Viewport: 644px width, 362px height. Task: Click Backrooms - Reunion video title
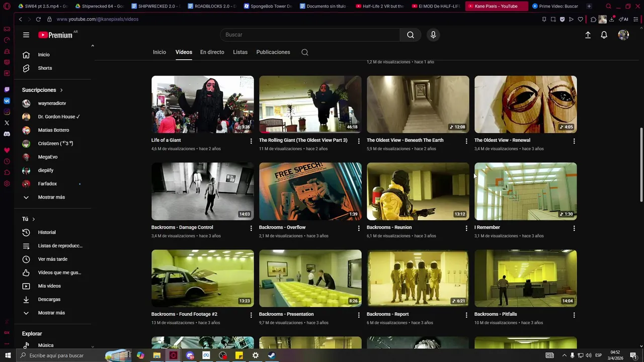389,227
